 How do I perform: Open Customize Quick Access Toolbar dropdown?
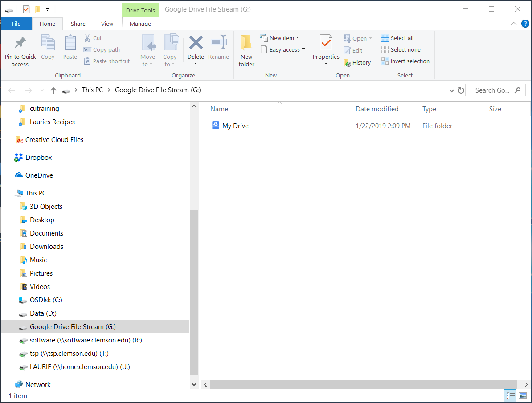48,9
